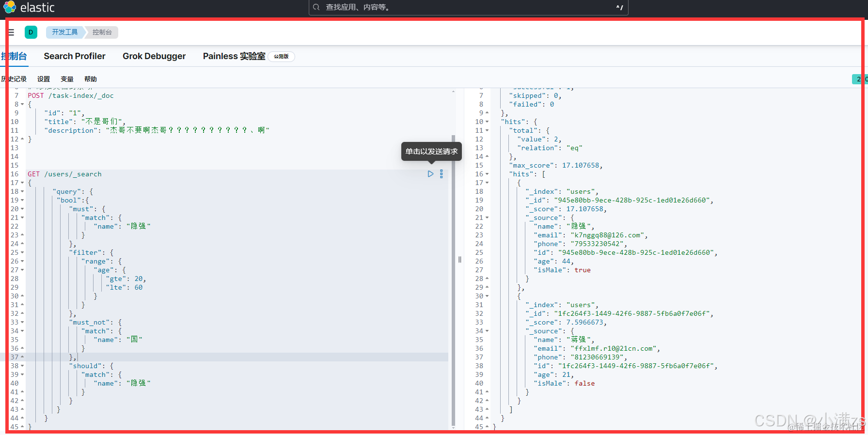This screenshot has width=868, height=435.
Task: Collapse the output hits array at line 16
Action: pyautogui.click(x=487, y=174)
